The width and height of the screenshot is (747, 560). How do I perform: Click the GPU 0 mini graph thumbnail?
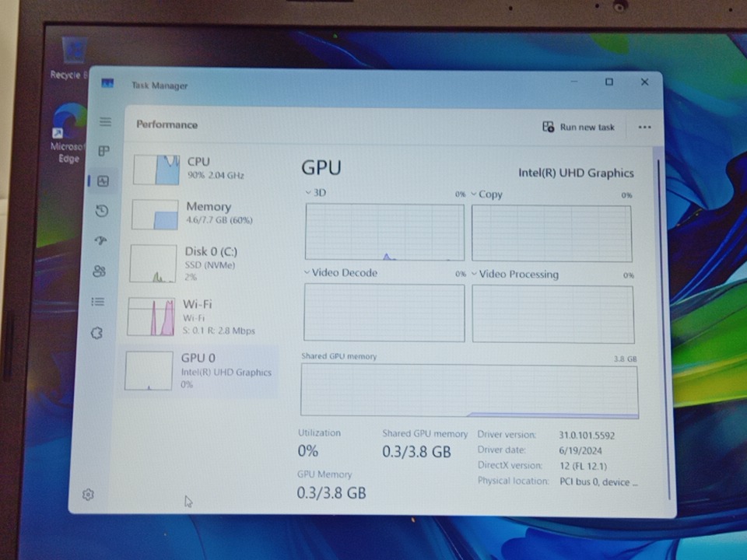click(x=149, y=371)
